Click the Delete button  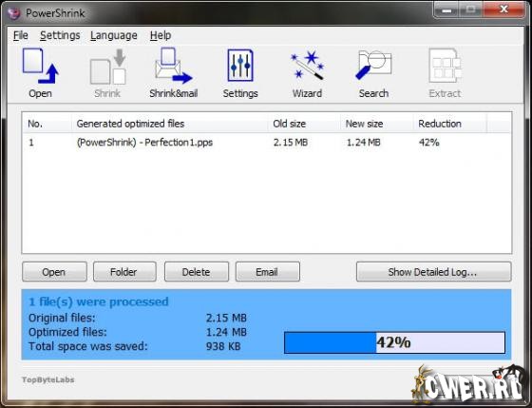pos(197,271)
